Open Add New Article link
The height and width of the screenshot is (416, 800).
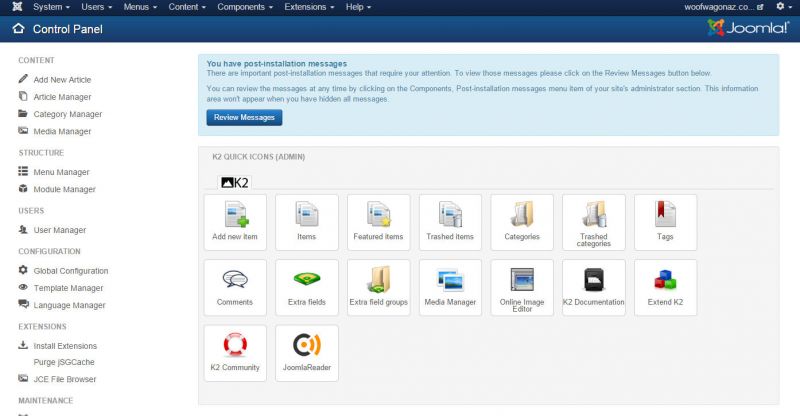62,80
